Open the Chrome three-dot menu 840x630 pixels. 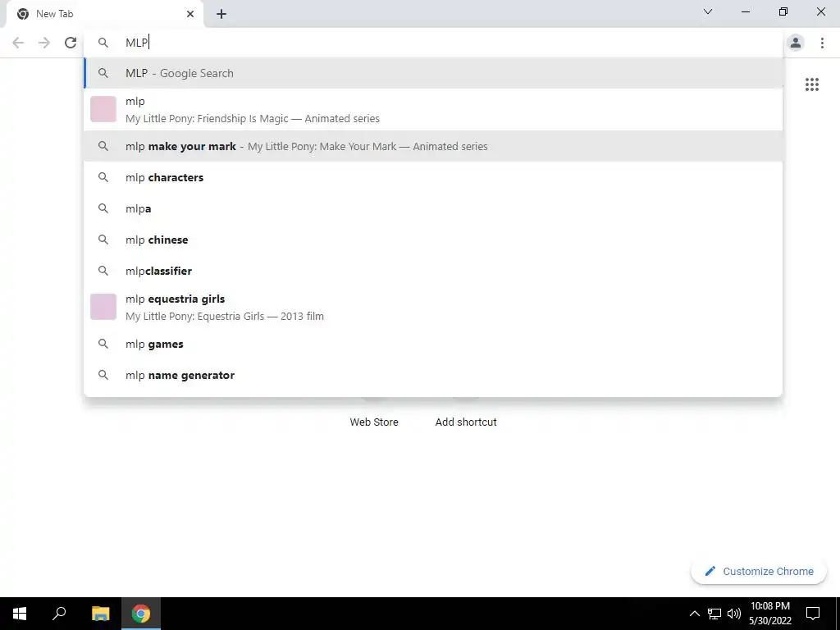click(822, 43)
